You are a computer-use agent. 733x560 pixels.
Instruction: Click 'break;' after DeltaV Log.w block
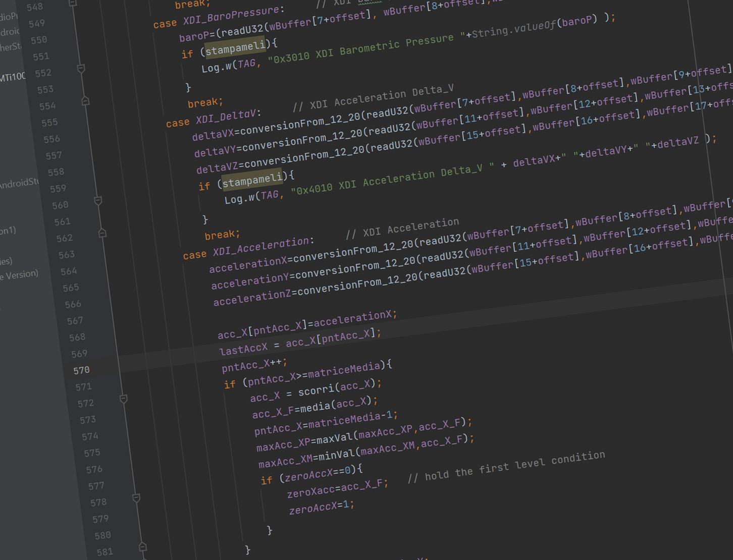tap(223, 235)
